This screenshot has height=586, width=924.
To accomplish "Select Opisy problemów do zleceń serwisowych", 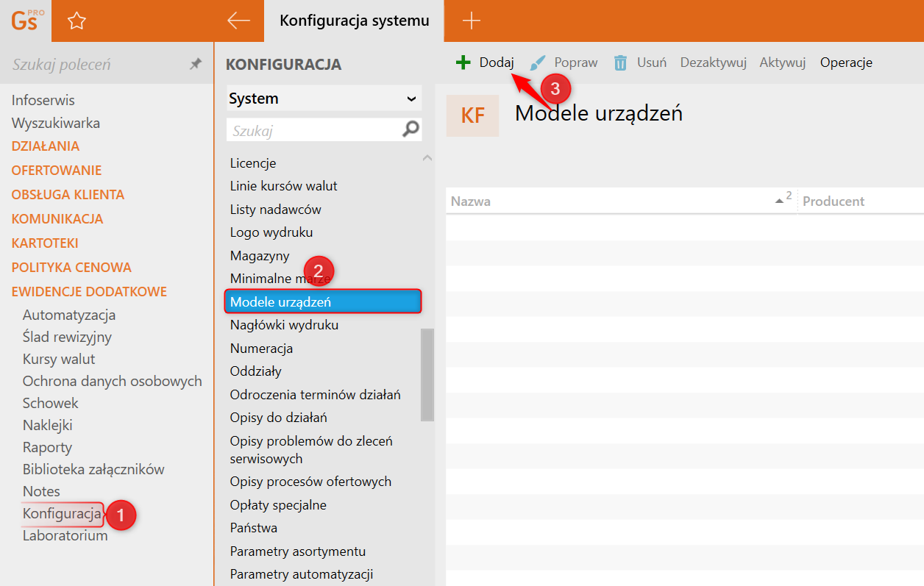I will point(311,450).
